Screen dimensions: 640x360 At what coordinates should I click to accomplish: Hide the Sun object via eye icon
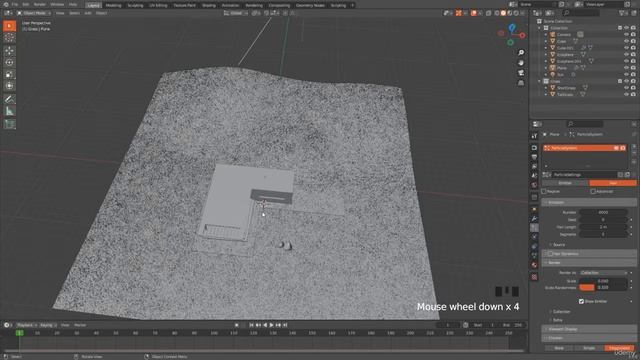626,75
